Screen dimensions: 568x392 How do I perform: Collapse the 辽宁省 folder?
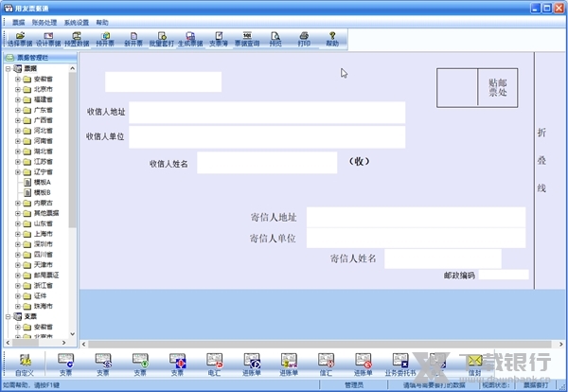coord(17,172)
